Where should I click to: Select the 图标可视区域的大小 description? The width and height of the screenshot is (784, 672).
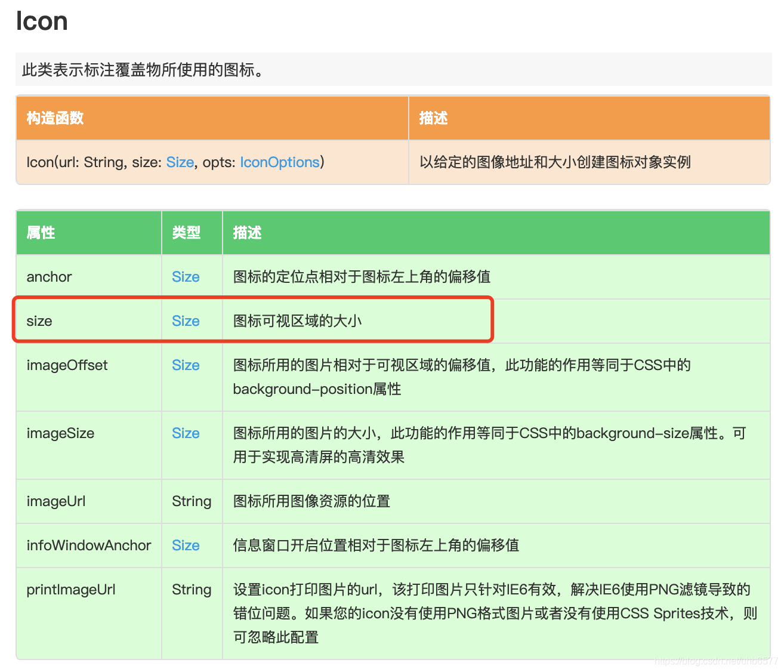[x=297, y=321]
